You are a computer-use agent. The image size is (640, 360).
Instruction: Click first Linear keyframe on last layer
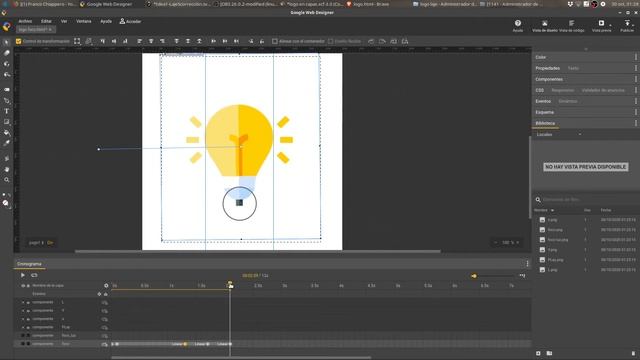(x=185, y=344)
